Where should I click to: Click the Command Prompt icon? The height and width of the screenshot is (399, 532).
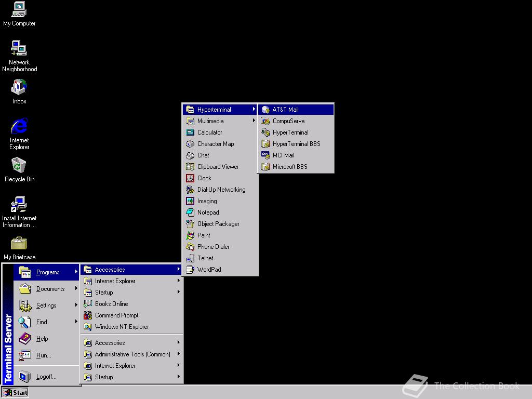point(87,315)
